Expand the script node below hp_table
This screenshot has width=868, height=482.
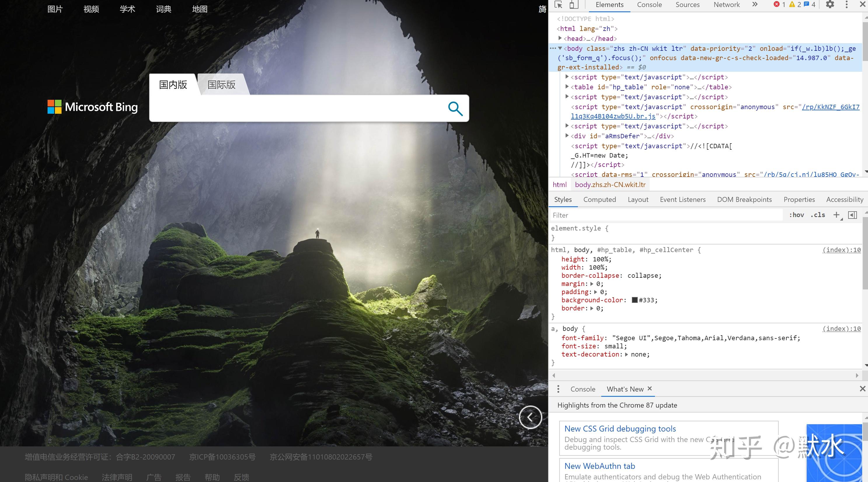(567, 97)
